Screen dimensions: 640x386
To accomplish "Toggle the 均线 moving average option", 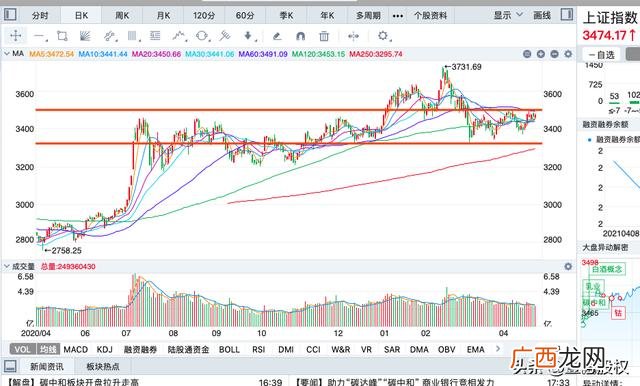I will point(48,349).
